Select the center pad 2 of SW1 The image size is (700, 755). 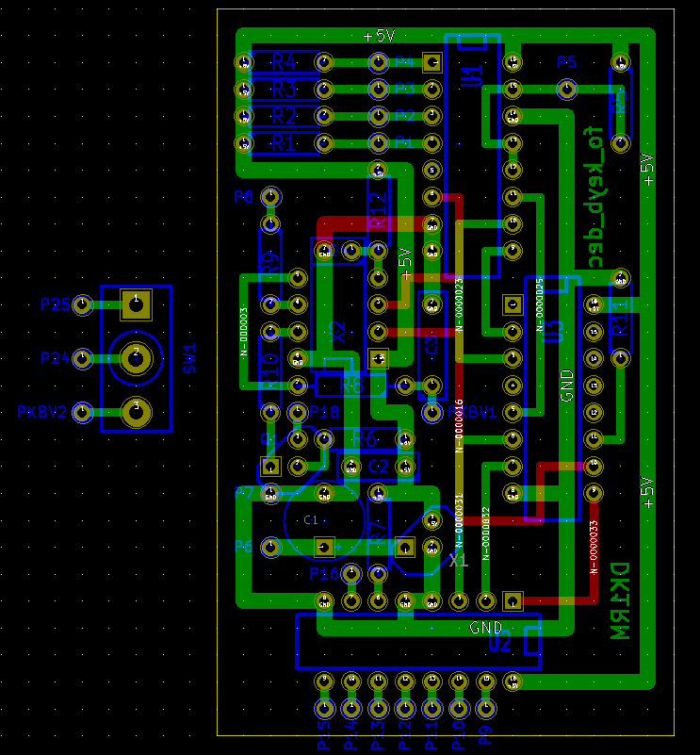click(137, 356)
